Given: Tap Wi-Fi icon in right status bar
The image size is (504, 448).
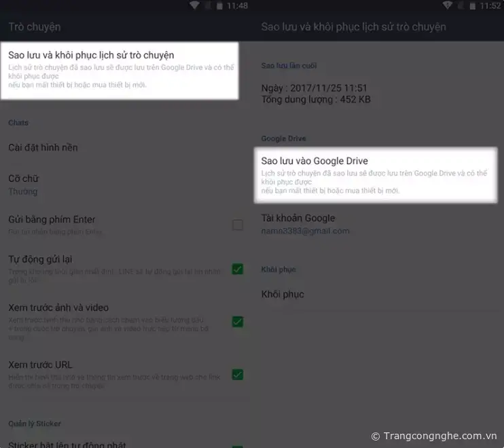Looking at the screenshot, I should (x=448, y=5).
